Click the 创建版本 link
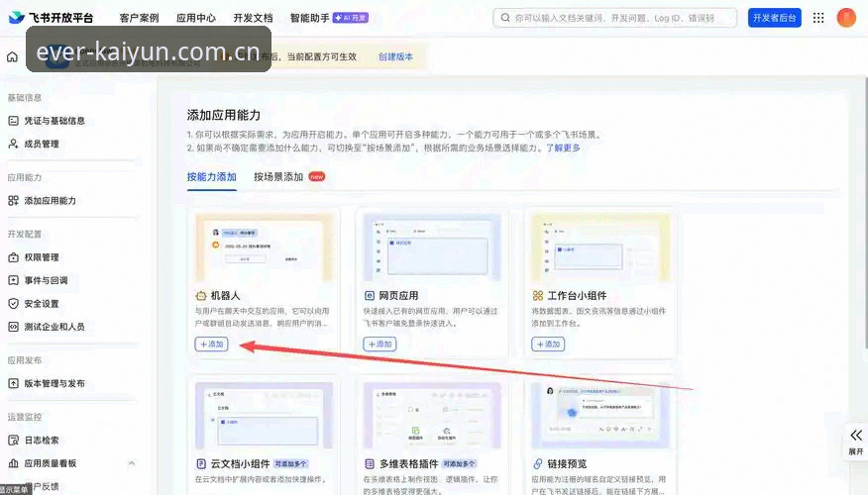 pos(395,56)
